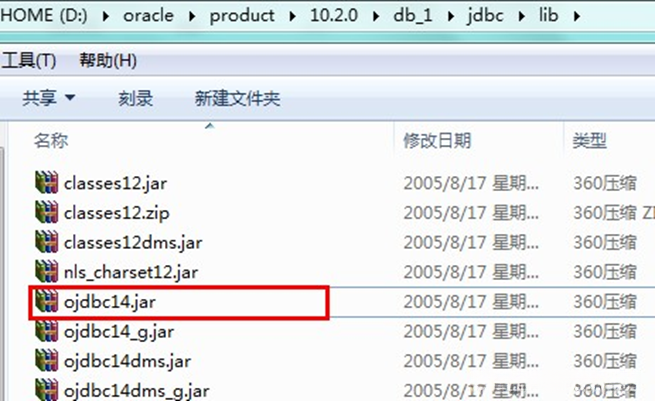The image size is (655, 401).
Task: Click the classes12dms.jar file icon
Action: point(46,242)
